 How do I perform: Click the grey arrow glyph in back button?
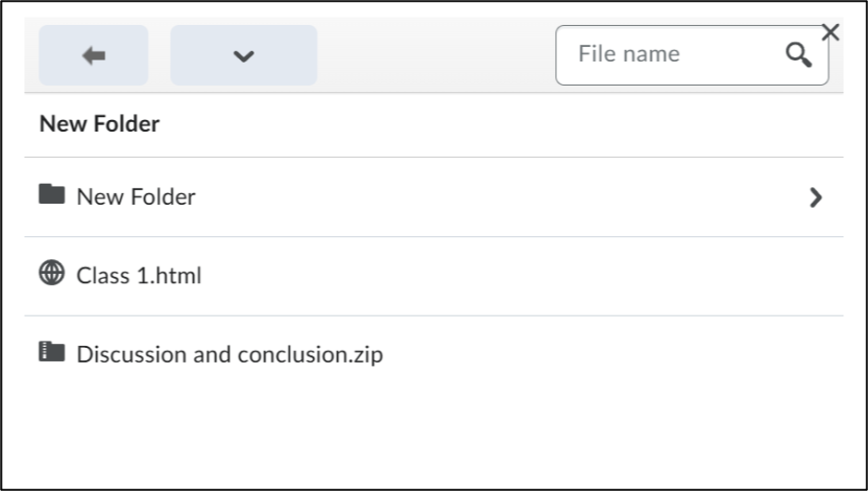pos(93,55)
